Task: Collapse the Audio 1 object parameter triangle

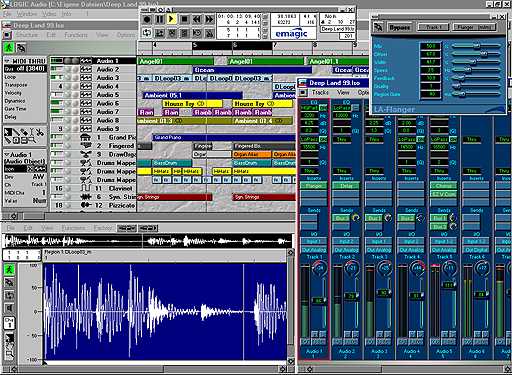Action: pos(7,155)
